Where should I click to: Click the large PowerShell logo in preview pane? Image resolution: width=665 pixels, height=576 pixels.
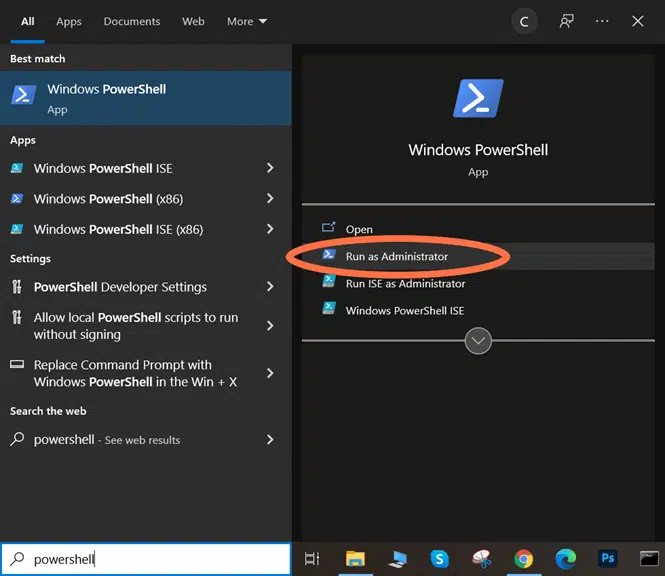click(x=478, y=98)
